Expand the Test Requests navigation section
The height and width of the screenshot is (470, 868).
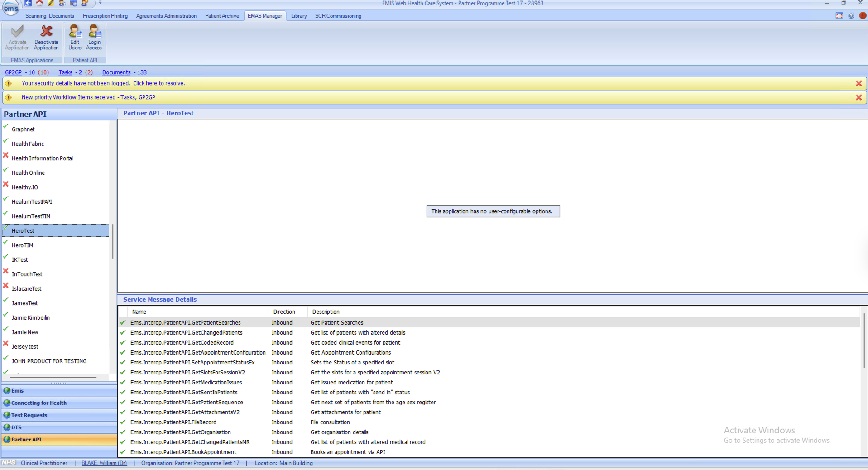pos(29,415)
